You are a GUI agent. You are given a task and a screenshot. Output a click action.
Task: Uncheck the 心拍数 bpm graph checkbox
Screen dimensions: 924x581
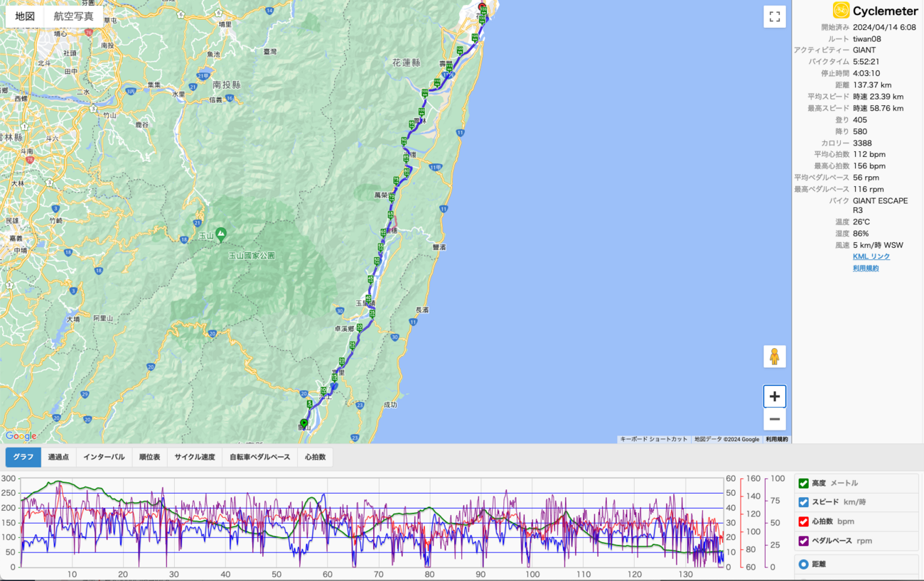(x=804, y=521)
